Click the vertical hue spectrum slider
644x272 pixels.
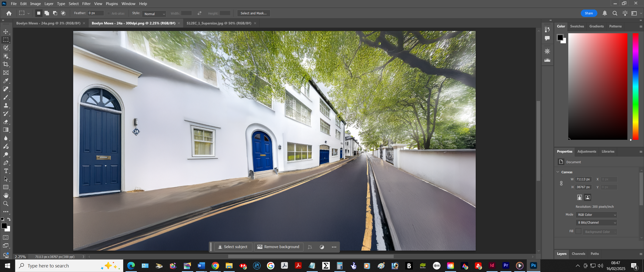[635, 86]
